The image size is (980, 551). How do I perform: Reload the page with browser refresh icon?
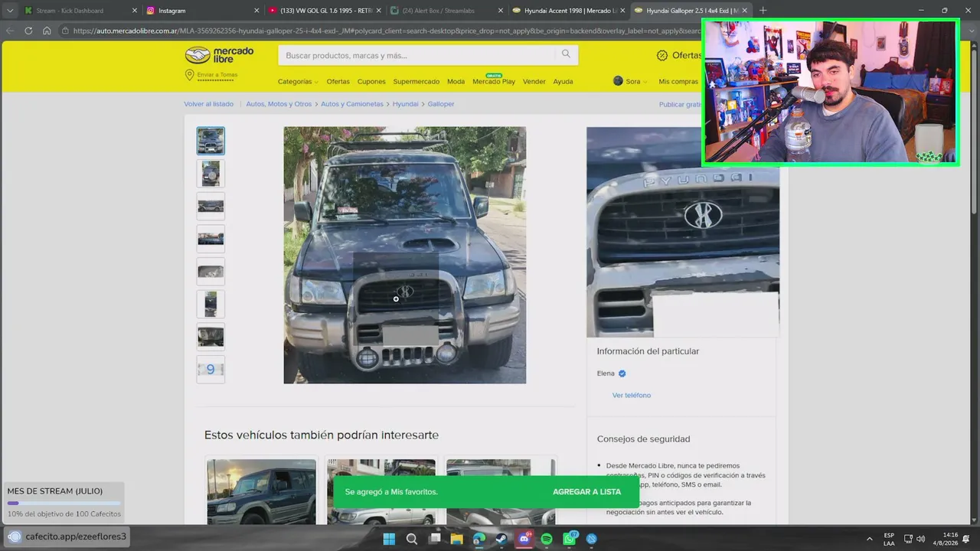pos(28,31)
